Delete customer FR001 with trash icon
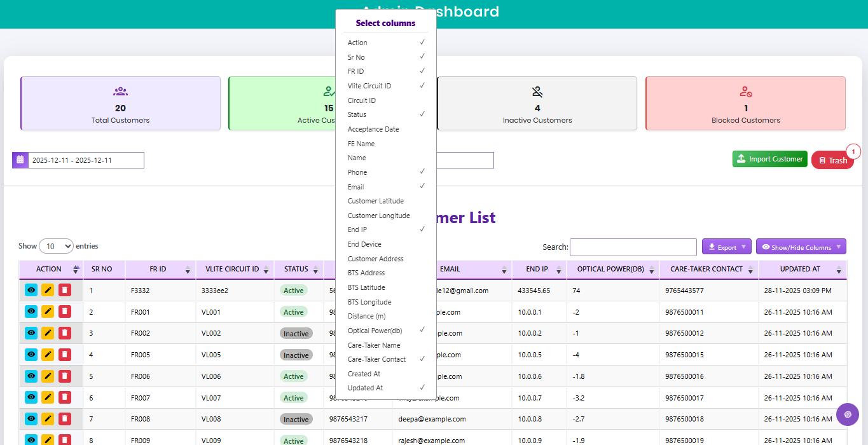Image resolution: width=868 pixels, height=445 pixels. click(x=65, y=311)
